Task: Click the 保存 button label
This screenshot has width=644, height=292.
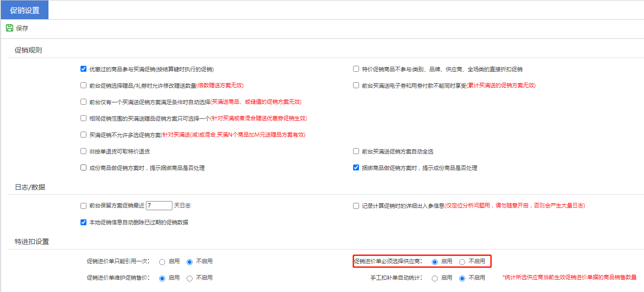Action: 22,28
